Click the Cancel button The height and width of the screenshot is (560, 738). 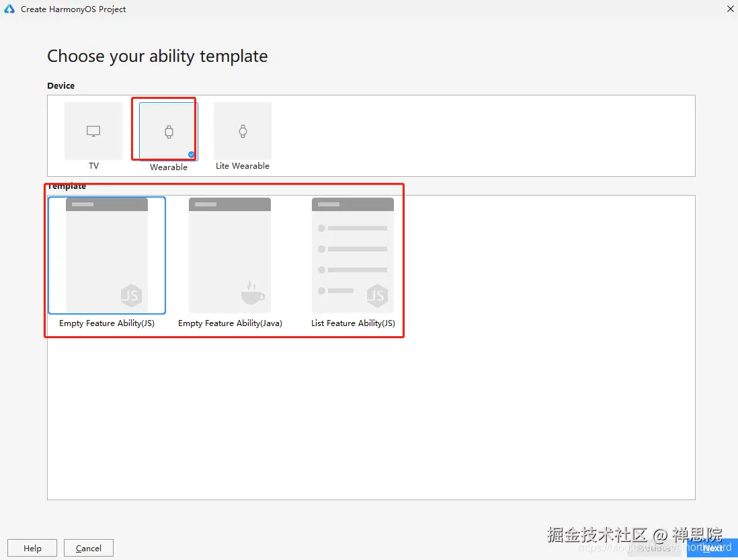(89, 549)
